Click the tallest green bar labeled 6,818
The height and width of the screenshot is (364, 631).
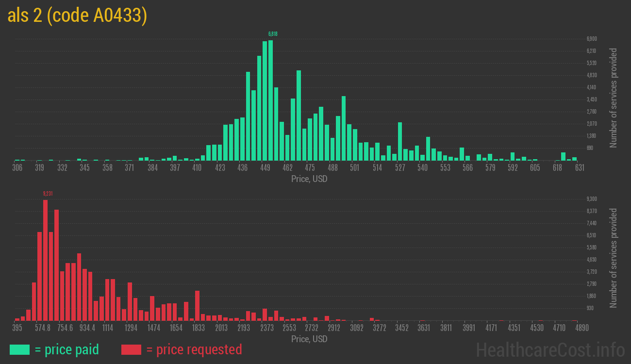pos(270,100)
